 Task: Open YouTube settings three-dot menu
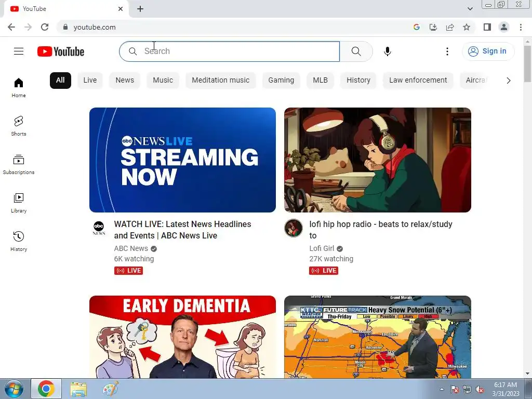point(447,51)
